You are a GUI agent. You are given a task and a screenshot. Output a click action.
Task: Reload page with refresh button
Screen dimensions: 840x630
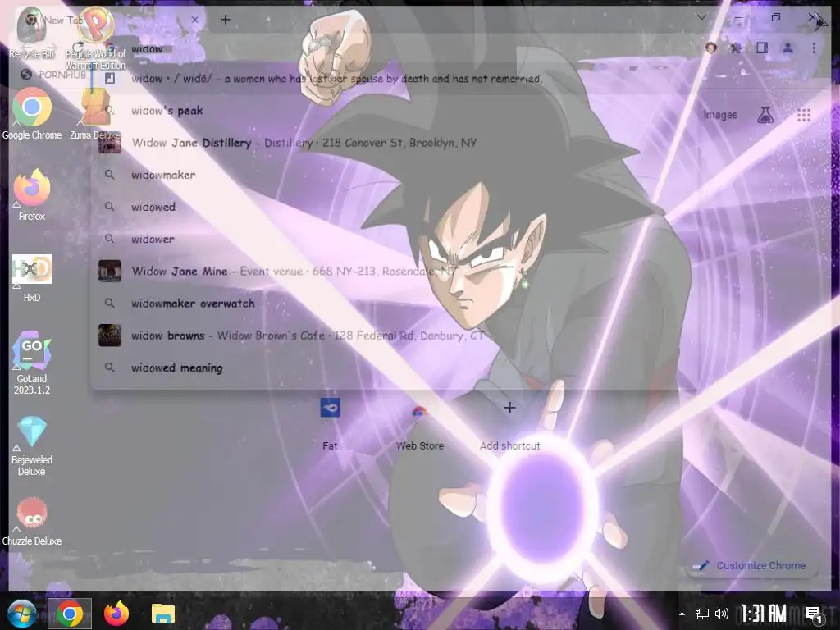pos(78,48)
